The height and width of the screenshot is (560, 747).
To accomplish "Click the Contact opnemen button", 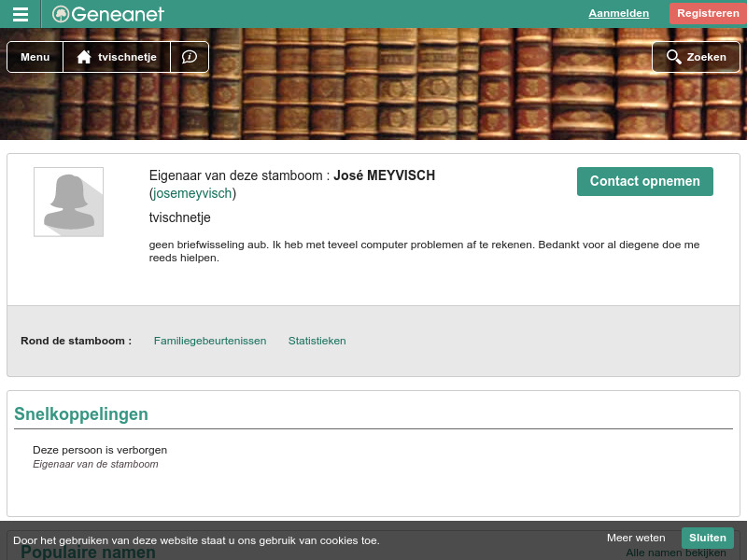I will (x=644, y=181).
